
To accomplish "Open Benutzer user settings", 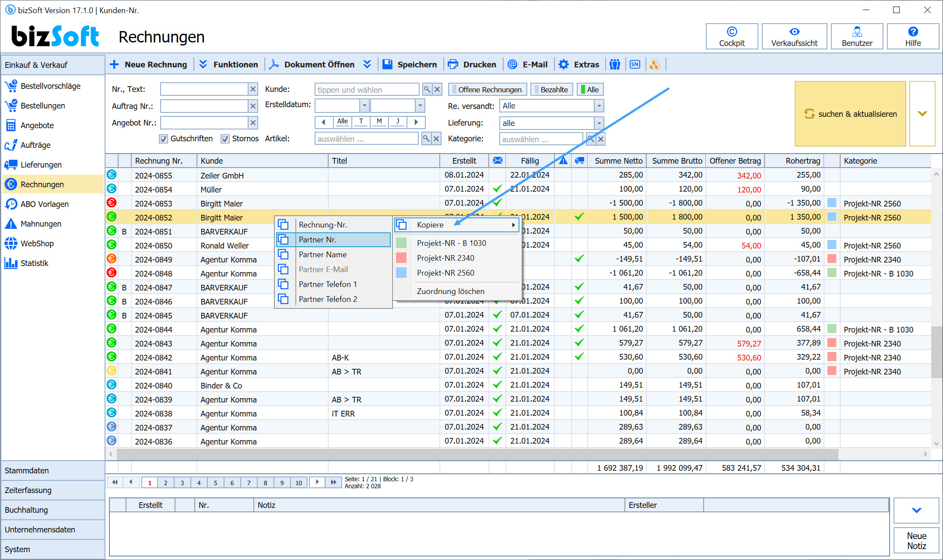I will 857,36.
